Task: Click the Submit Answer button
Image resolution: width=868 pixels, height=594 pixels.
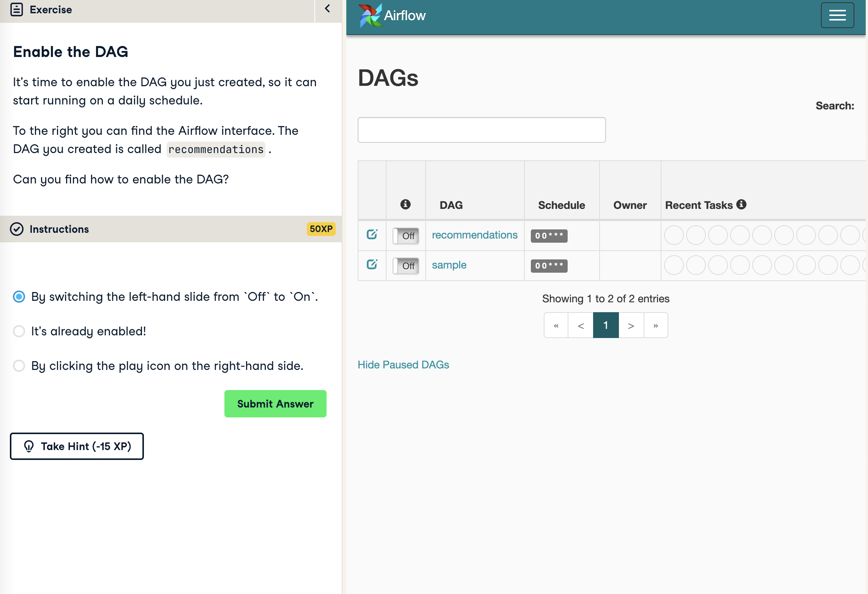Action: click(275, 404)
